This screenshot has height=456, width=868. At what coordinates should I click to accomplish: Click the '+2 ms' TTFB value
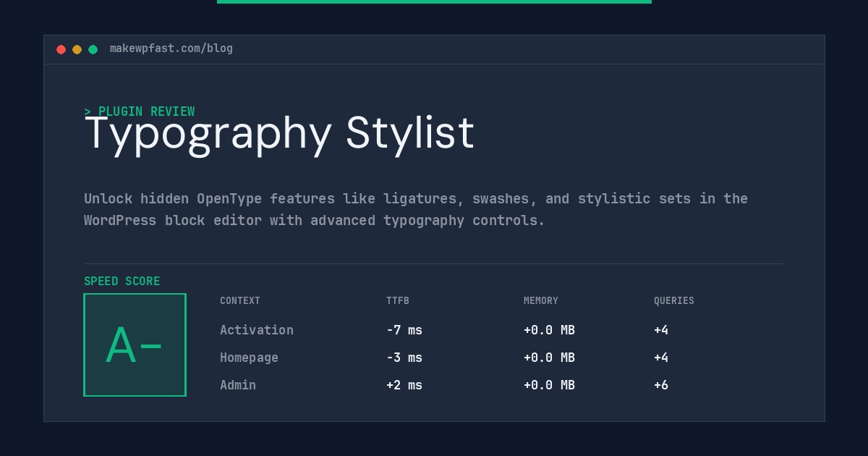tap(404, 385)
